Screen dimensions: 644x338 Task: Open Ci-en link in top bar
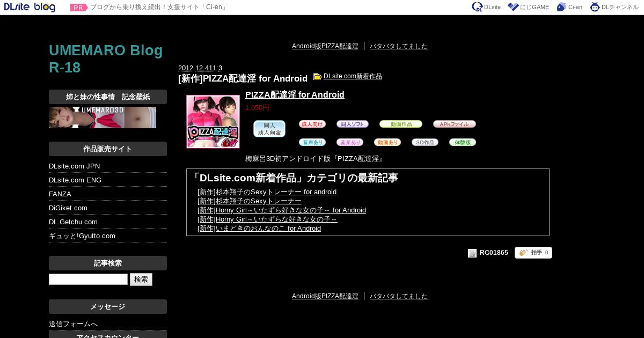point(569,7)
